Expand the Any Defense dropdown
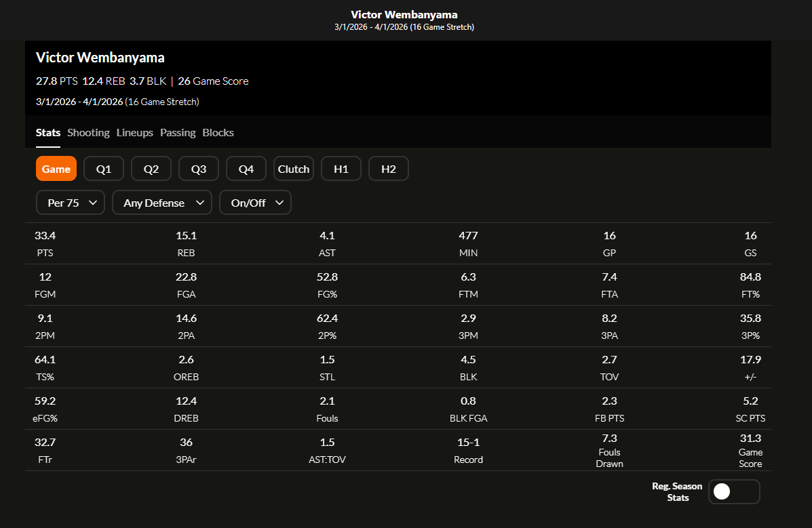 point(162,203)
